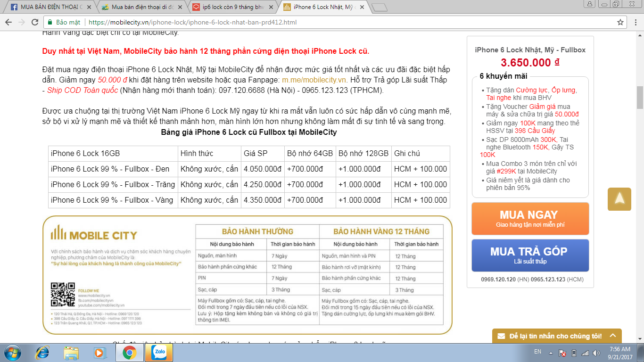Reload the MobileCity page
Image resolution: width=644 pixels, height=362 pixels.
[35, 22]
